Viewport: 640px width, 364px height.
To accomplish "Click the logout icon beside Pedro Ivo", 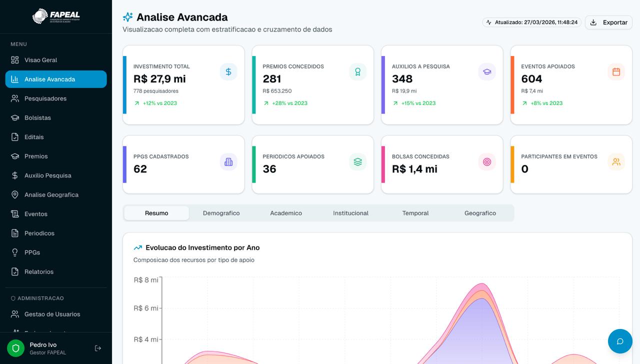I will coord(98,348).
